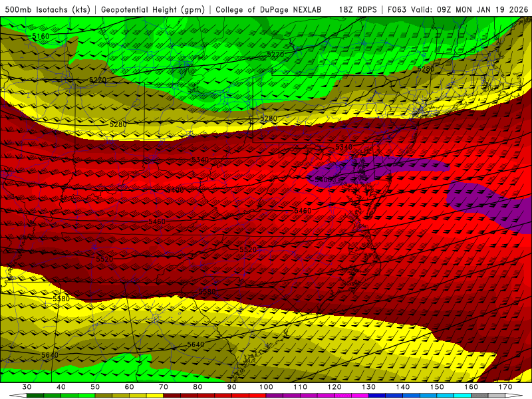
Task: Click the colorbar value 130
Action: pyautogui.click(x=368, y=387)
